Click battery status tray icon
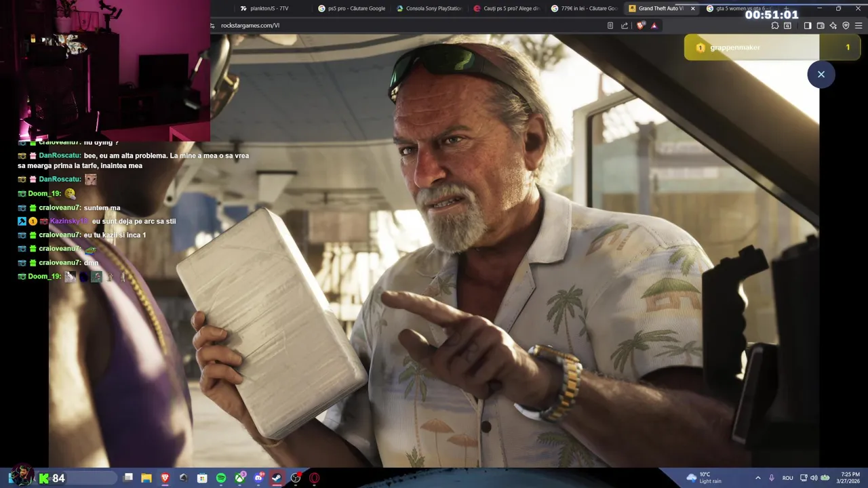868x488 pixels. click(825, 478)
